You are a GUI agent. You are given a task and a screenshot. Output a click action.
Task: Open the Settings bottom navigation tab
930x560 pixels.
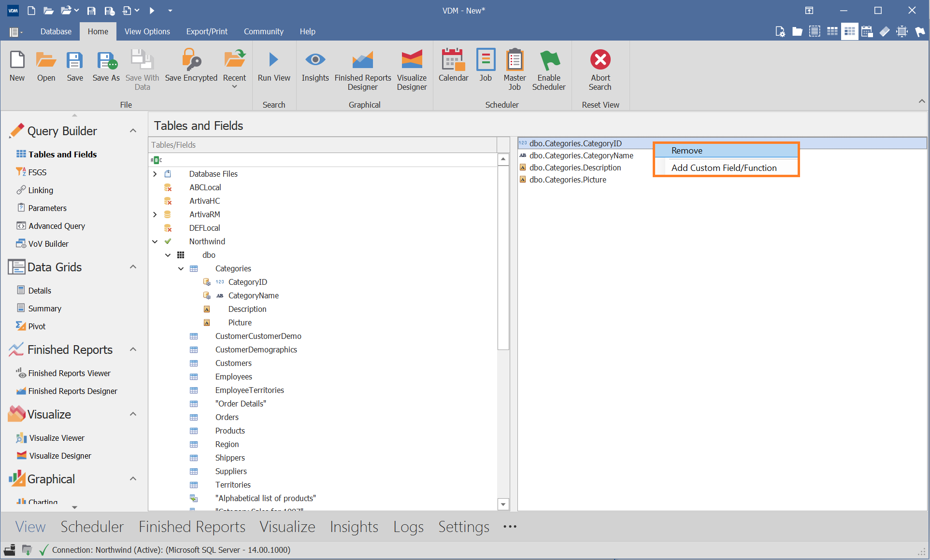pyautogui.click(x=464, y=527)
